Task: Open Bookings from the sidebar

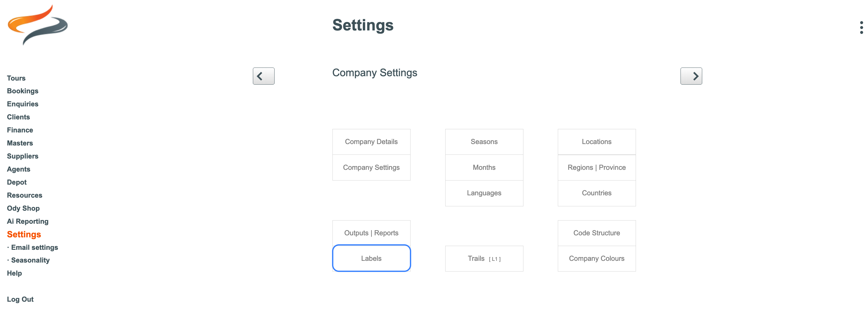Action: point(23,91)
